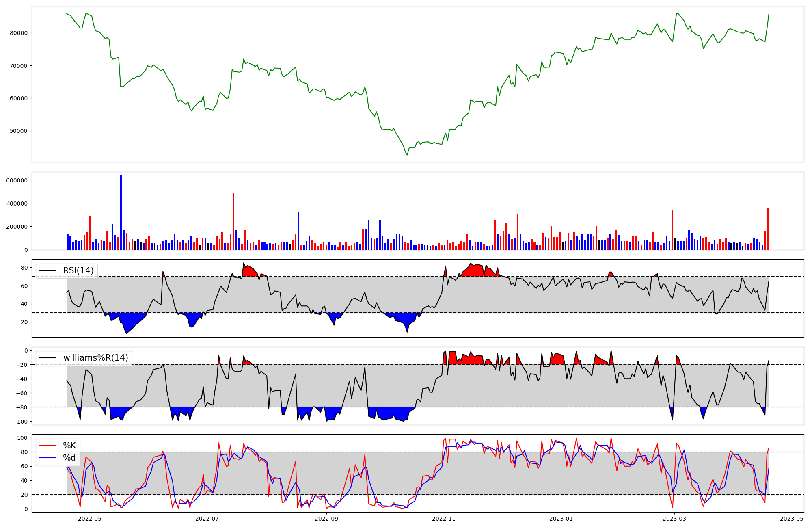
Task: Click the tallest blue volume bar
Action: click(x=121, y=213)
